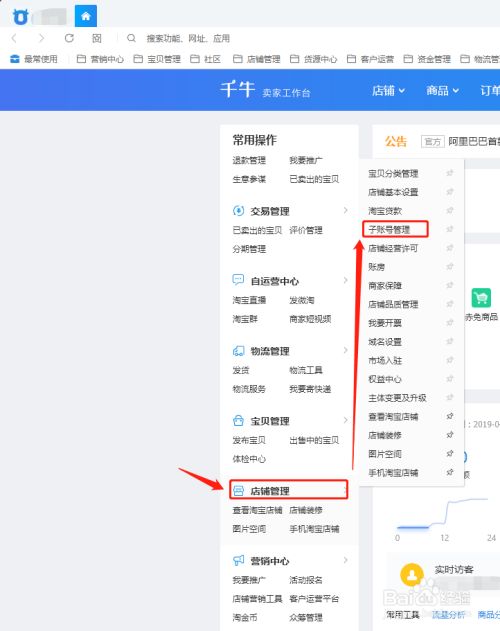
Task: Click the 千牛 卖家工作台 logo
Action: click(x=266, y=90)
